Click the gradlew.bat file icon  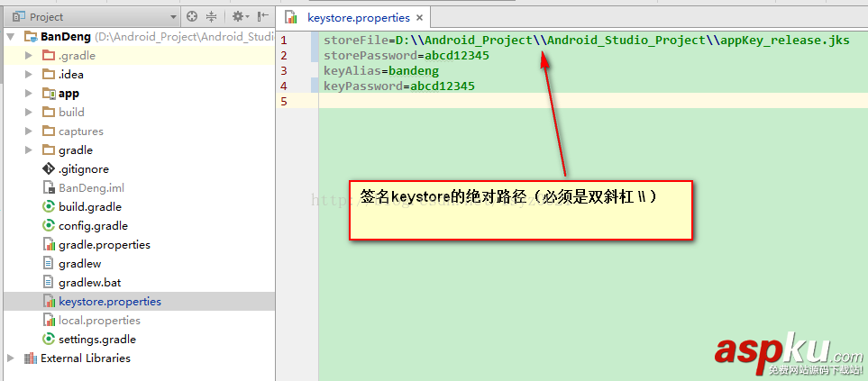point(49,283)
